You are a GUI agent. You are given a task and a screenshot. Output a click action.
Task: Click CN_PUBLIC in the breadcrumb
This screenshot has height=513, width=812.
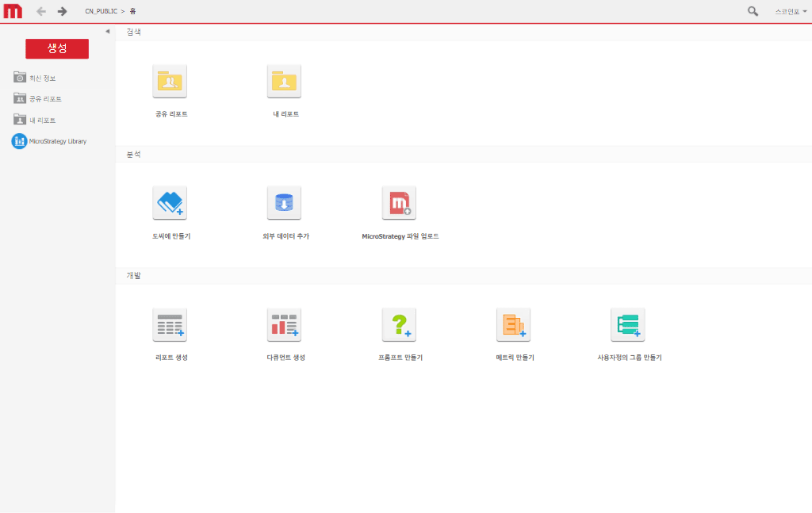pos(101,12)
